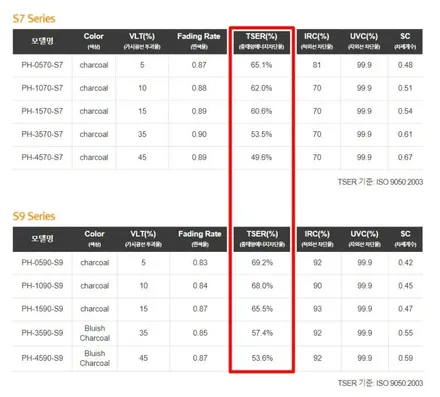
Task: Click TSER value 62.0%
Action: point(261,88)
